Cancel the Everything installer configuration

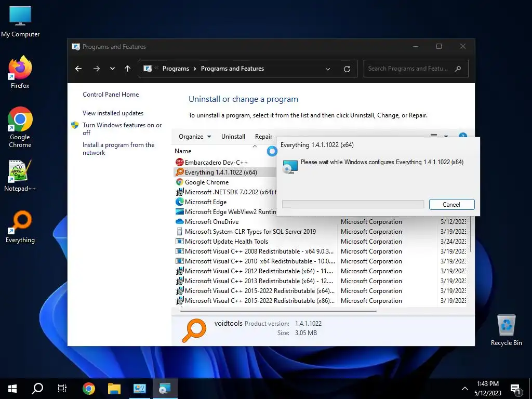click(451, 204)
